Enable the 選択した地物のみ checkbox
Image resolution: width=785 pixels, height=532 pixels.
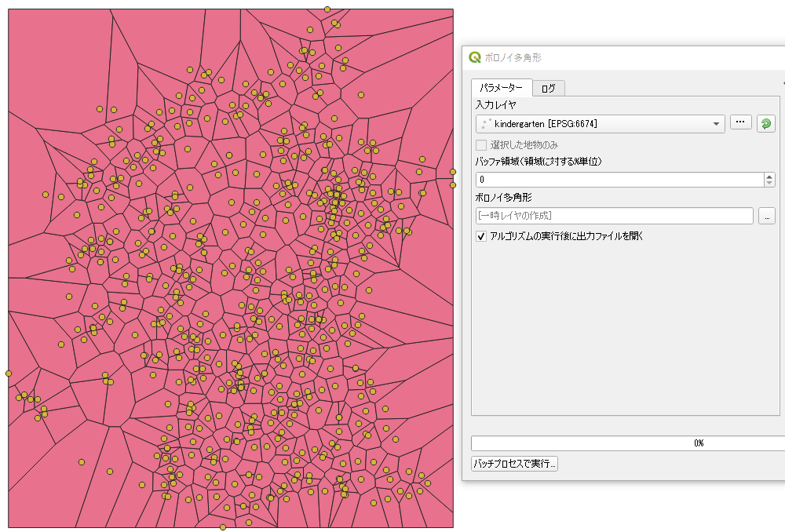point(481,145)
